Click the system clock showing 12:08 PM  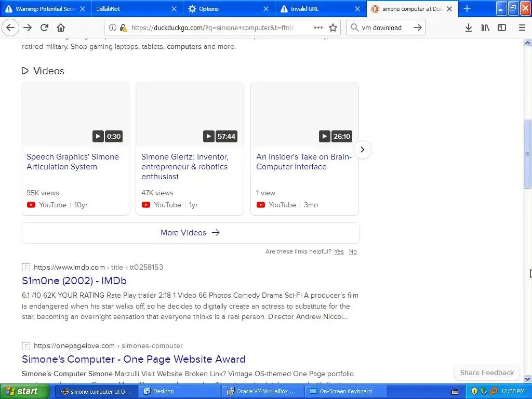513,392
